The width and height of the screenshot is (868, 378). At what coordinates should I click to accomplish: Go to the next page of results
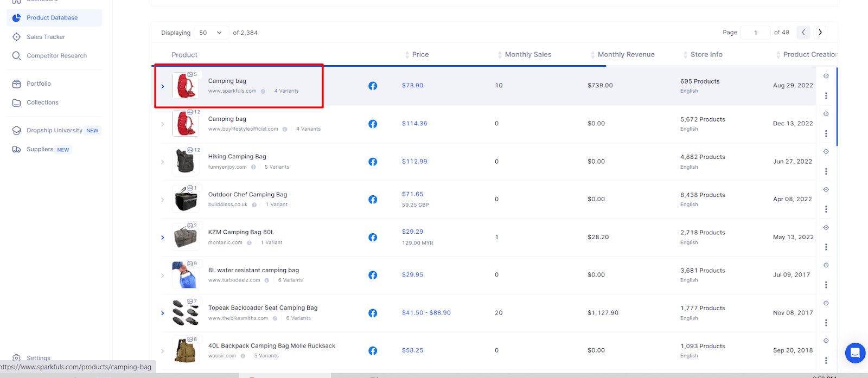point(820,33)
